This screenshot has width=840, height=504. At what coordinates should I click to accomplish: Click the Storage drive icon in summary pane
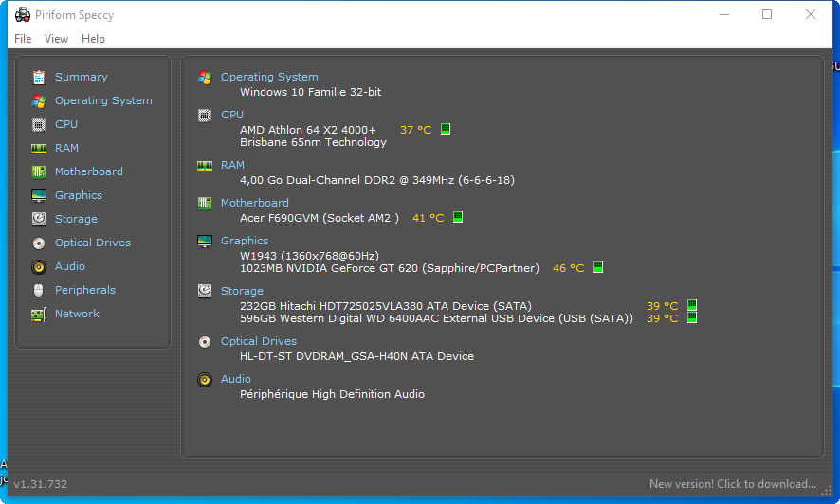(x=205, y=291)
